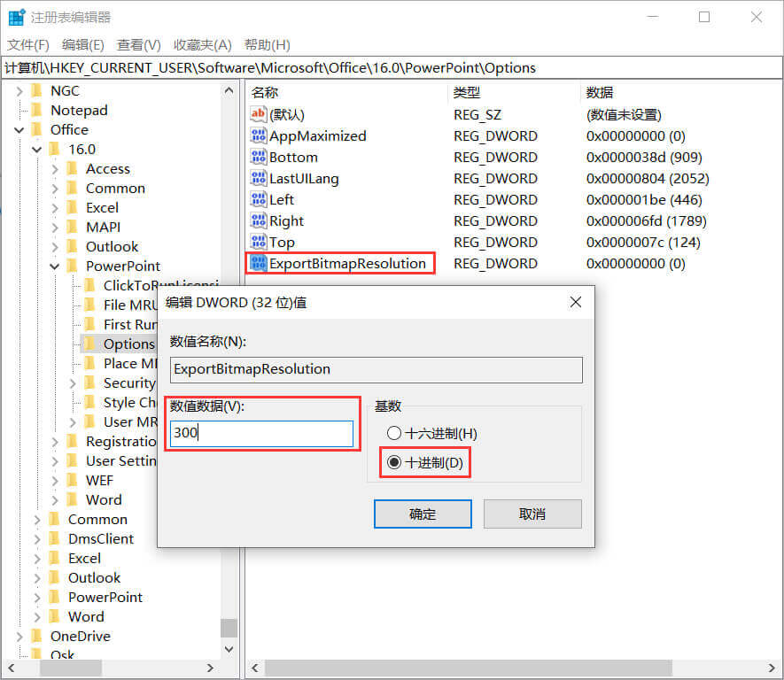This screenshot has width=784, height=680.
Task: Open the 收藏夹(A) favorites menu
Action: point(202,44)
